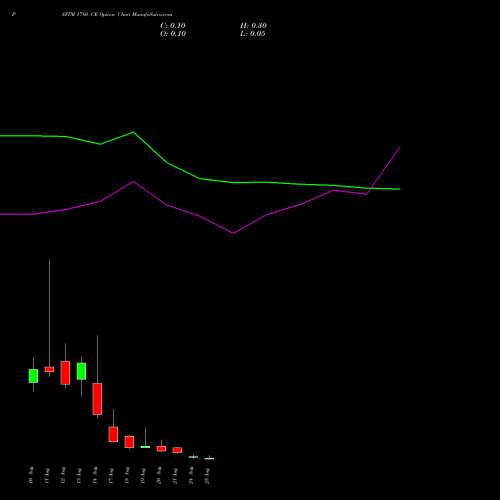Click the '25 Aug' date label
This screenshot has height=500, width=500.
207,475
